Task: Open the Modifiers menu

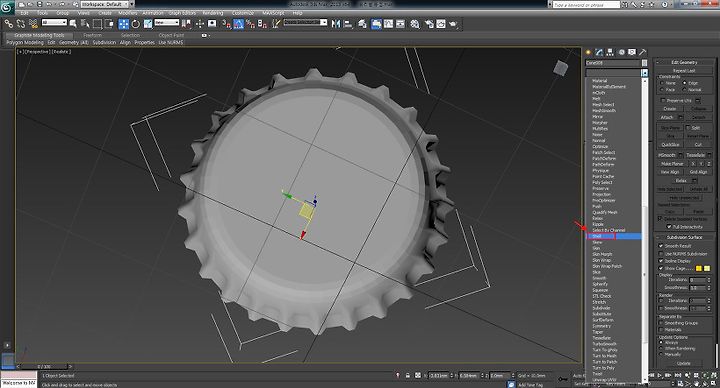Action: click(x=128, y=13)
